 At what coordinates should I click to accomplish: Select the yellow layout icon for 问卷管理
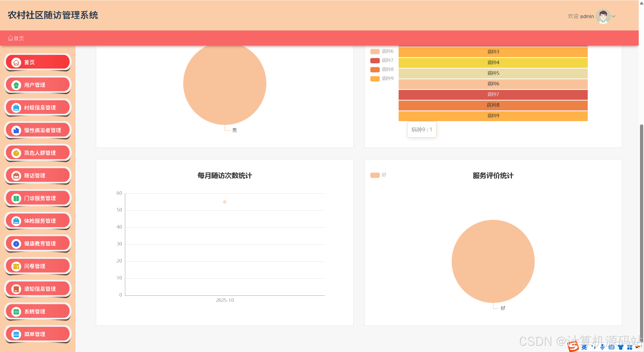(16, 266)
